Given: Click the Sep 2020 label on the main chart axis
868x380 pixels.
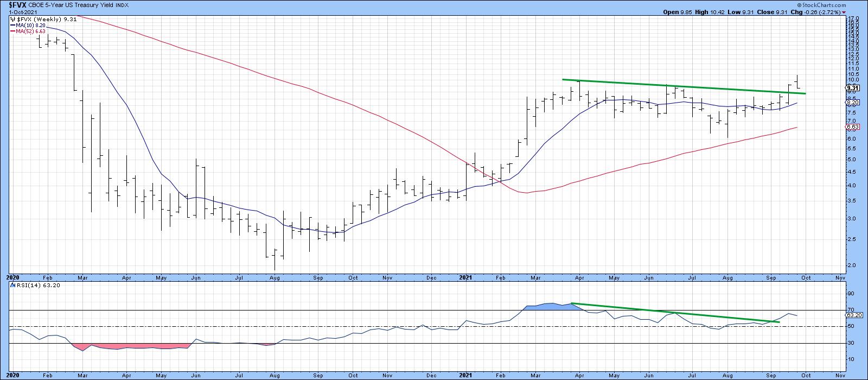Looking at the screenshot, I should tap(318, 277).
